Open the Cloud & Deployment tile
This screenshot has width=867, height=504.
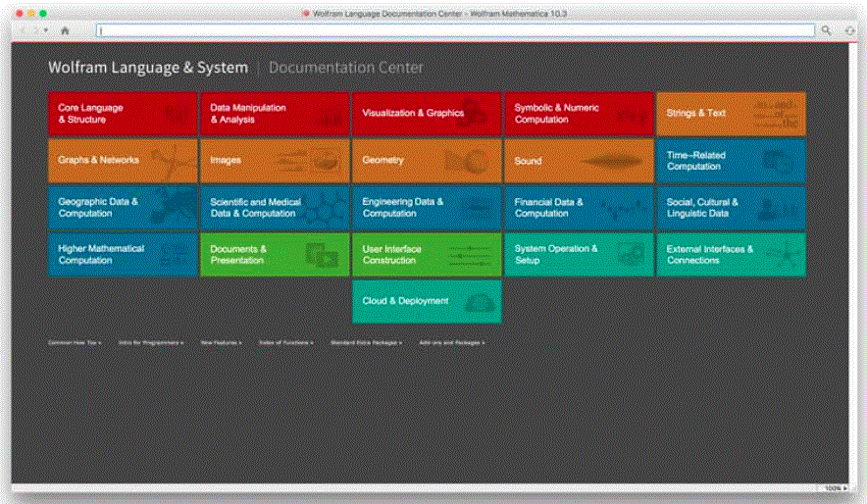click(x=427, y=302)
